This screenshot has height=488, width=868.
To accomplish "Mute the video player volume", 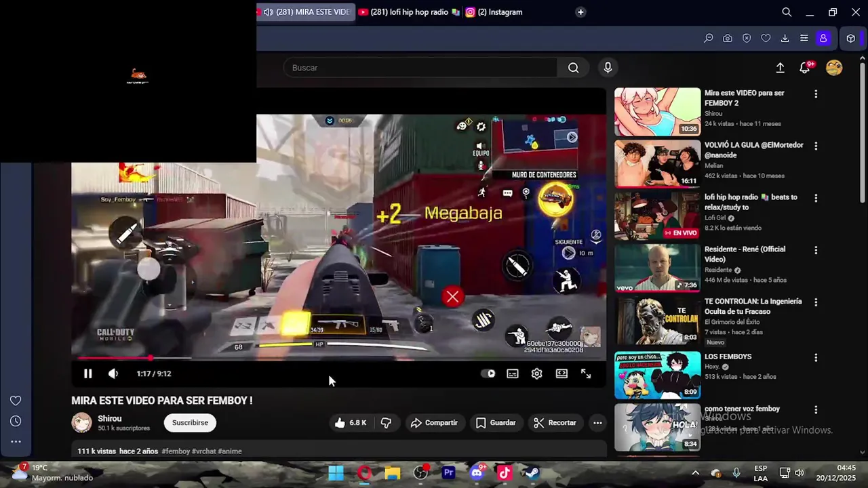I will point(113,373).
